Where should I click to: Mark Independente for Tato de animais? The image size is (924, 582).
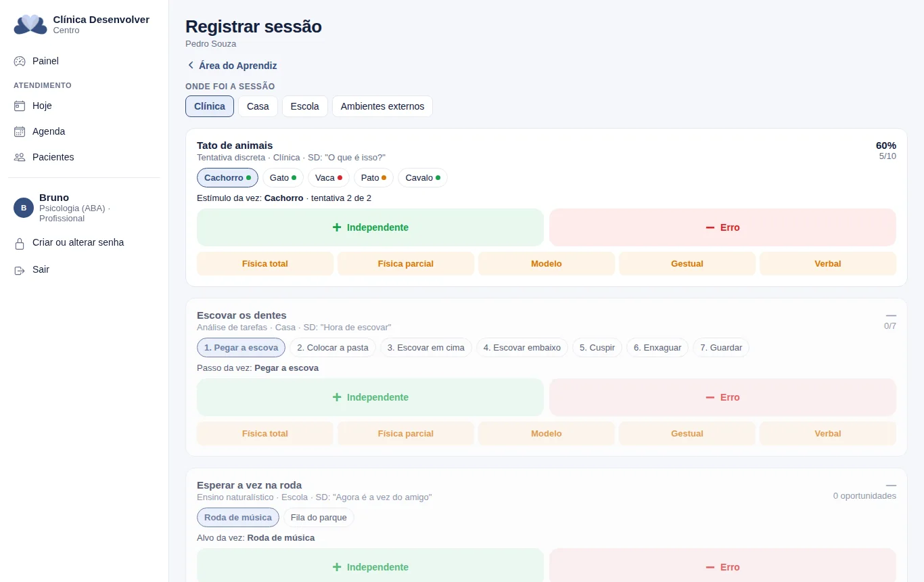370,227
